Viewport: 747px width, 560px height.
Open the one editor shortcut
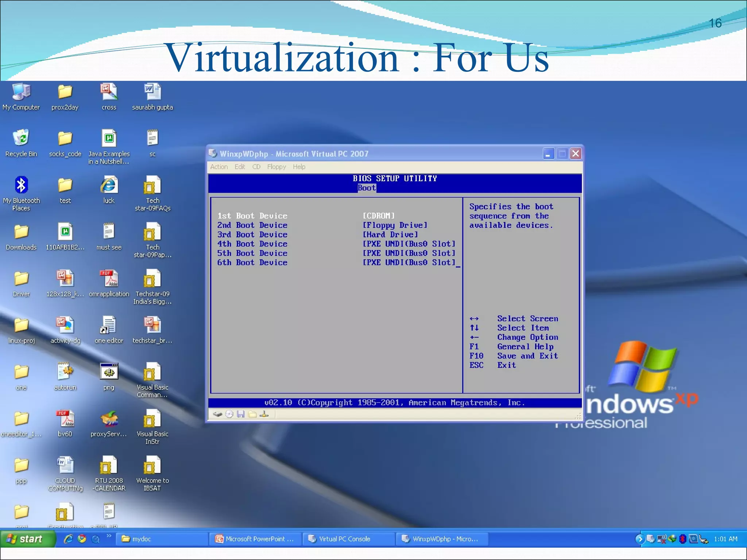pos(109,330)
